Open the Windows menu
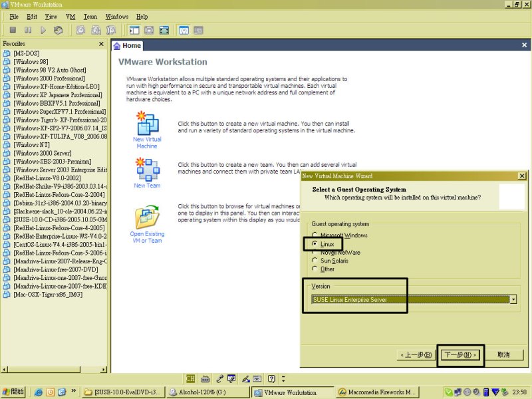Screen dimensions: 532x399 [117, 17]
